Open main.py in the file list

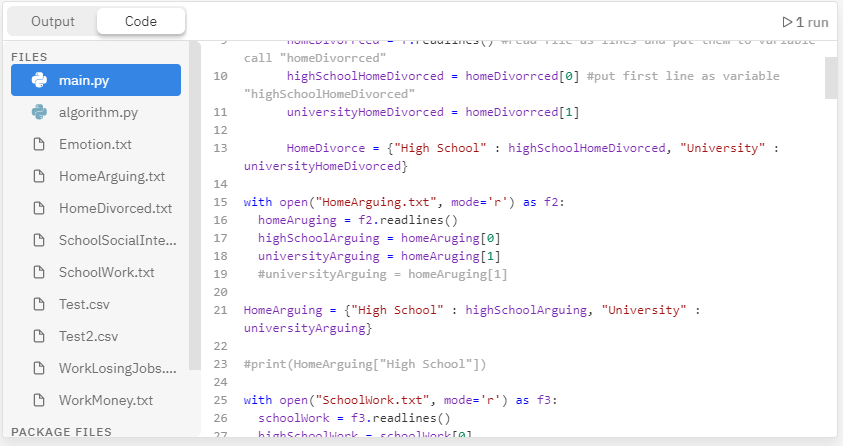[x=96, y=80]
